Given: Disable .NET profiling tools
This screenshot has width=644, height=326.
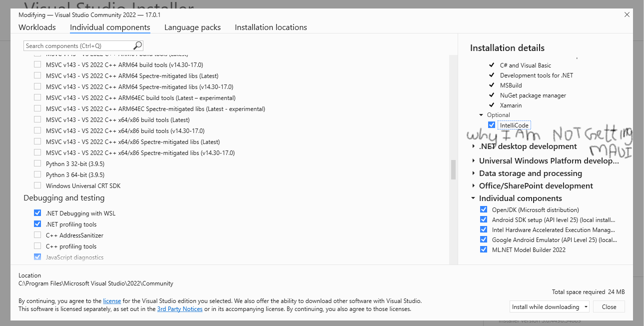Looking at the screenshot, I should pos(37,223).
